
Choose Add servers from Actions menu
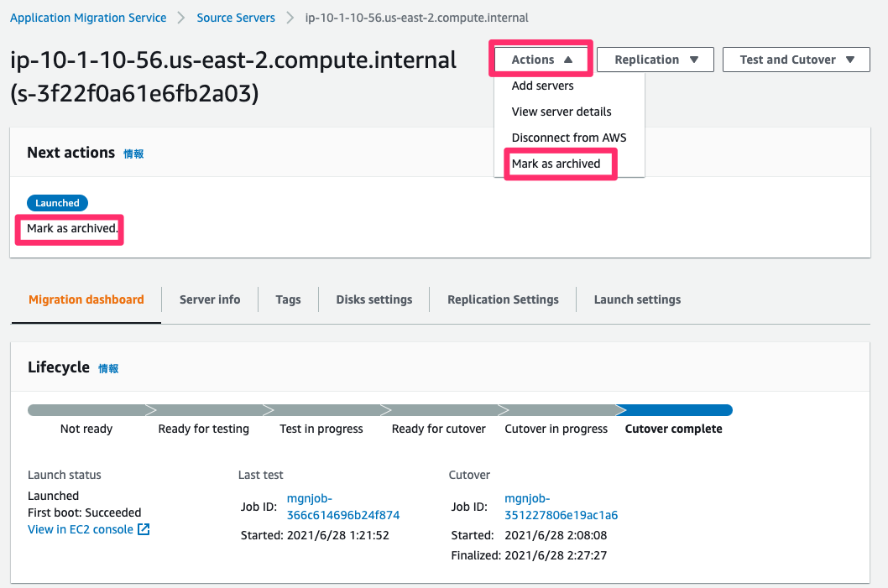(542, 86)
